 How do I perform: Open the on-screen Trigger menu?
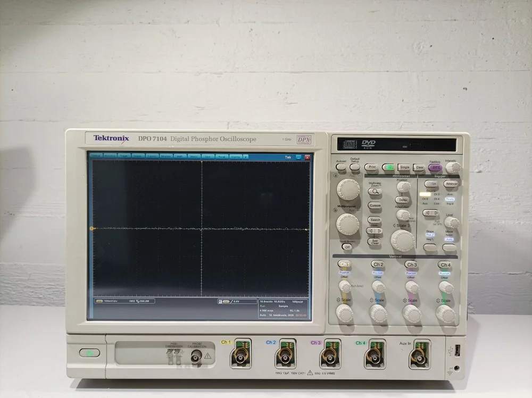pyautogui.click(x=124, y=156)
